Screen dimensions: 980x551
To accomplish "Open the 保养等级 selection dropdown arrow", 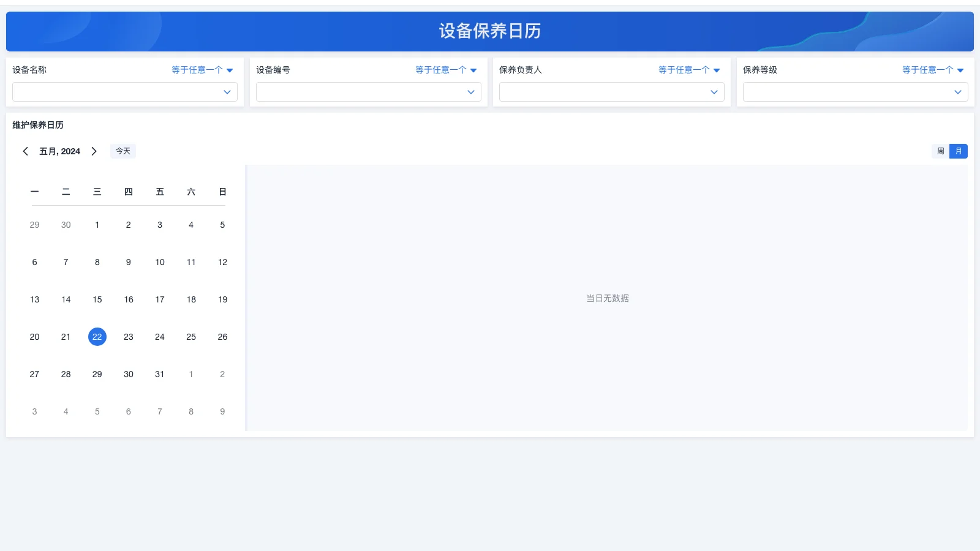I will point(958,92).
